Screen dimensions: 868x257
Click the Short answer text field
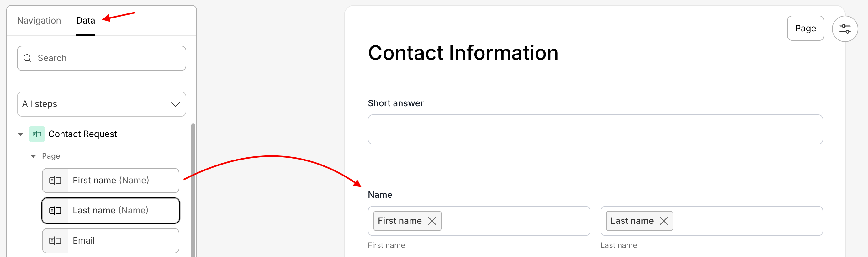pos(595,129)
